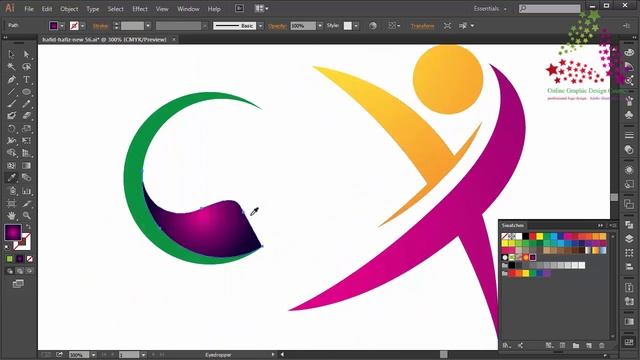The width and height of the screenshot is (640, 360).
Task: Select the Perspective Grid tool
Action: click(27, 153)
